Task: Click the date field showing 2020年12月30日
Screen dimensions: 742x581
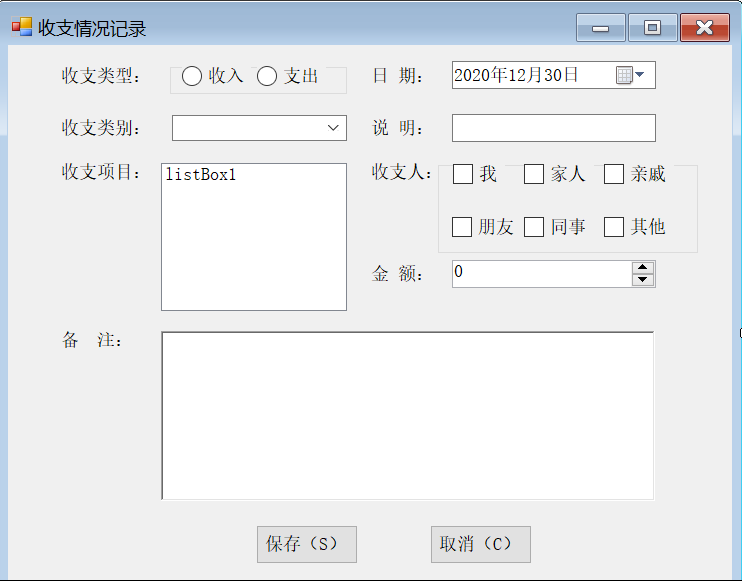Action: (554, 75)
